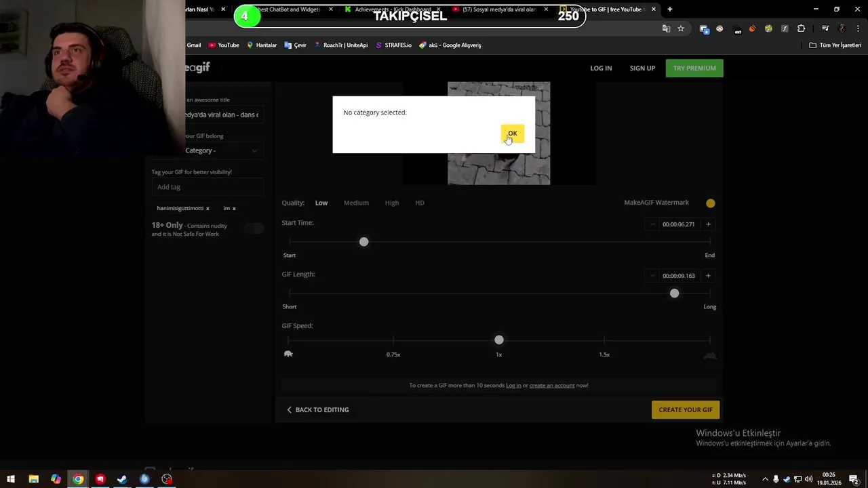Image resolution: width=868 pixels, height=488 pixels.
Task: Open the browser Extensions puzzle icon
Action: [x=802, y=28]
